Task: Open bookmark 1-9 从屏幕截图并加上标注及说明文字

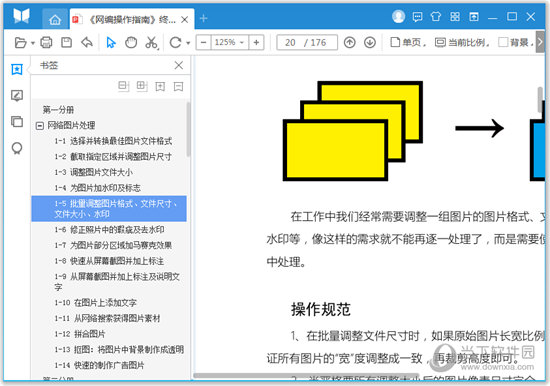Action: click(117, 282)
